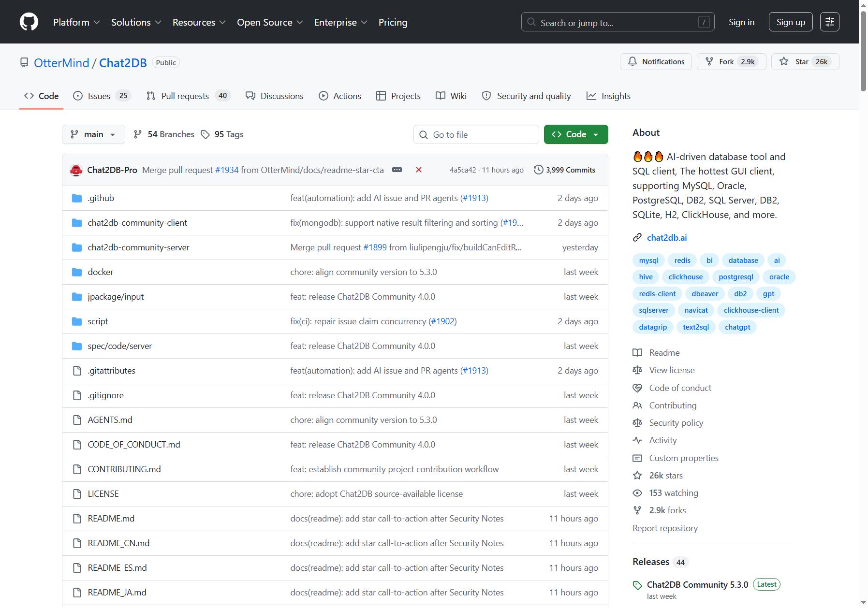Screen dimensions: 868x608
Task: Click the tag icon next to 95 Tags
Action: point(206,134)
